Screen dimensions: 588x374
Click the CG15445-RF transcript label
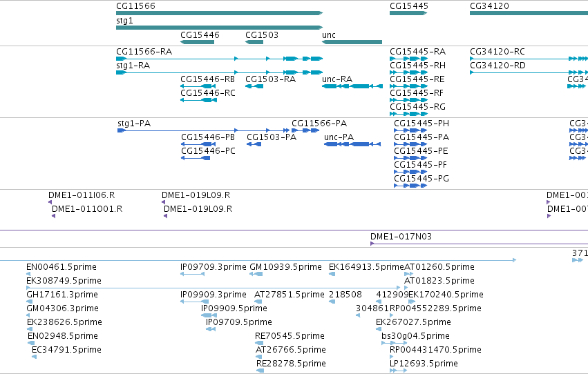click(417, 93)
